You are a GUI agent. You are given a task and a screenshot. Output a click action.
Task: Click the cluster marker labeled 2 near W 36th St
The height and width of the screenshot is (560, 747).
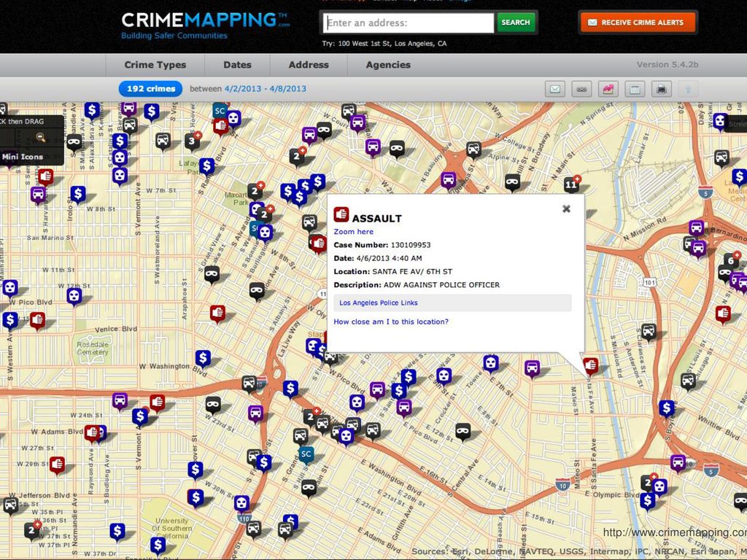point(32,531)
